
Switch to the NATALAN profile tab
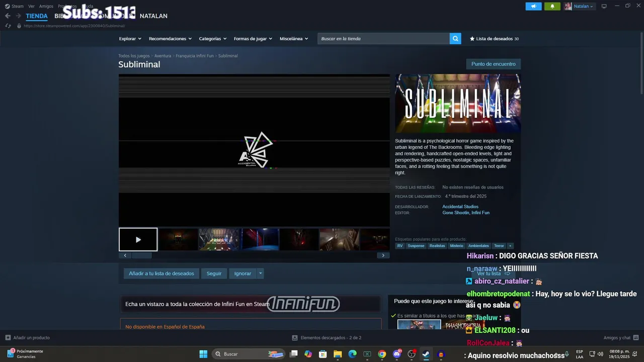tap(153, 16)
